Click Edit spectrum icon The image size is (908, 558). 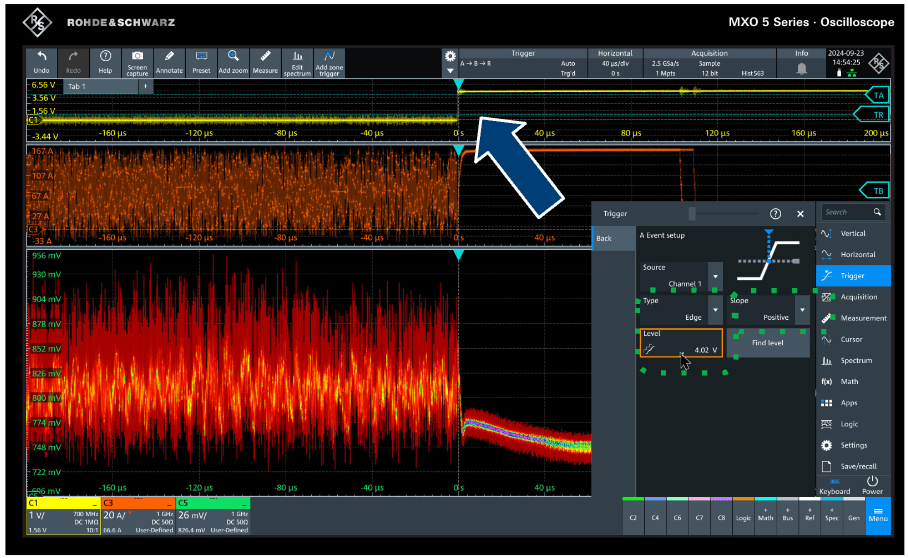(297, 62)
